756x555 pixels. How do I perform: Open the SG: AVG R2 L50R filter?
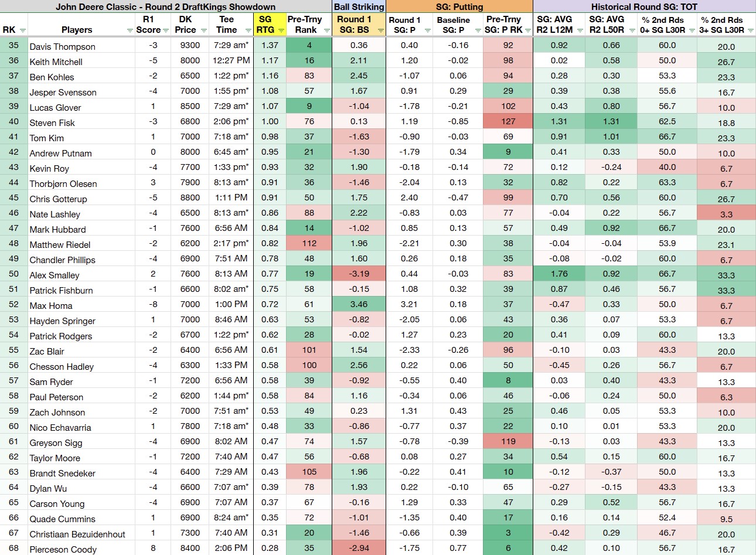(x=632, y=30)
